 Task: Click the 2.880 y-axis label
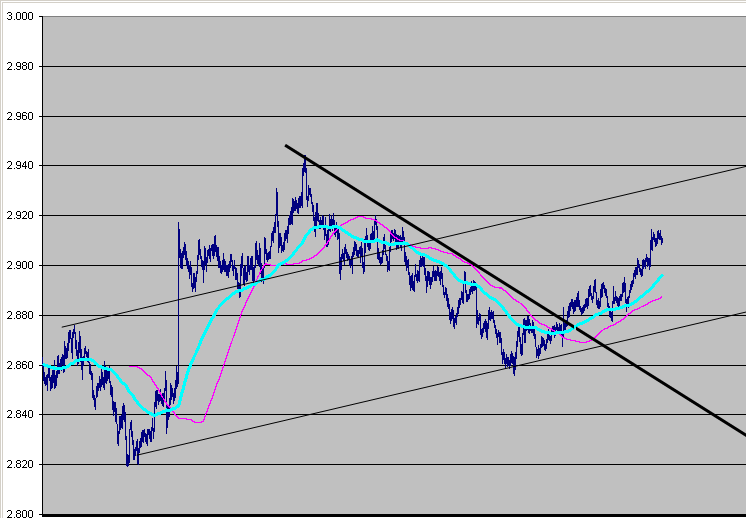coord(20,315)
